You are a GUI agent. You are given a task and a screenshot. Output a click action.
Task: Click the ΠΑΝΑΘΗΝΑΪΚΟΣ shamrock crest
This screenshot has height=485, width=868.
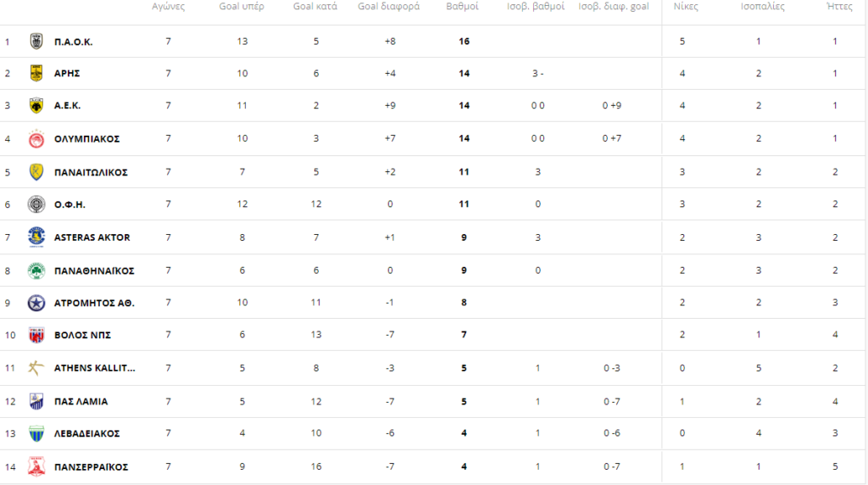pos(36,270)
